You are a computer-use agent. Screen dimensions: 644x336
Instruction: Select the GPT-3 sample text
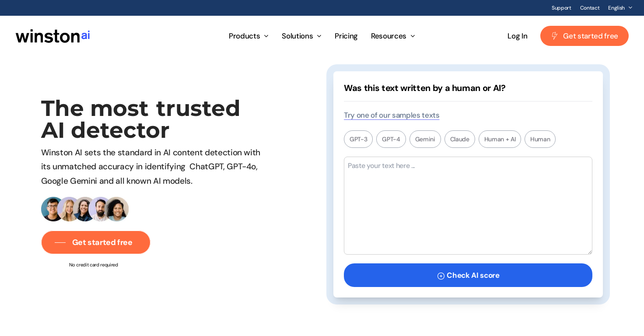click(x=358, y=139)
